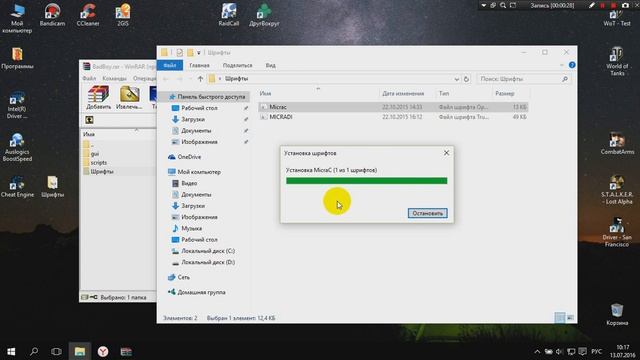Expand the Explorer ribbon chevron
Screen dimensions: 640x360
point(562,65)
